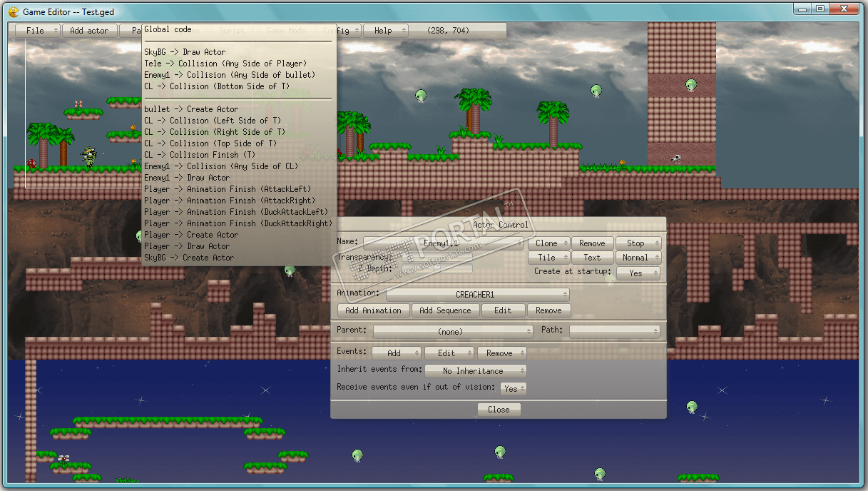
Task: Click the green alien enemy inside brick tower
Action: click(x=691, y=85)
